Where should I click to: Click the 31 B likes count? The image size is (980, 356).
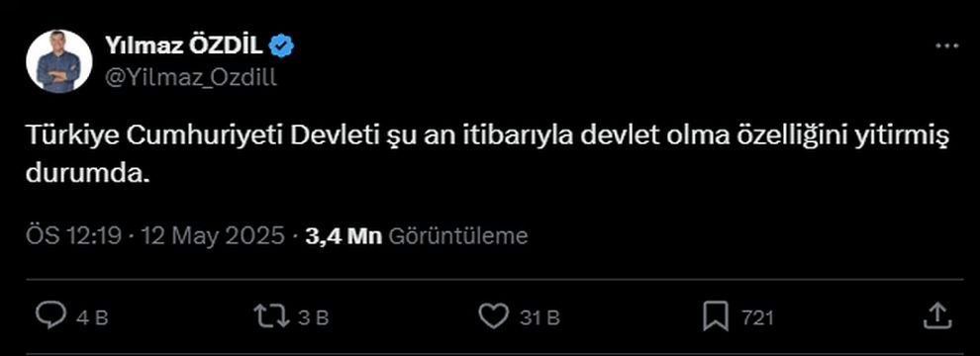539,318
